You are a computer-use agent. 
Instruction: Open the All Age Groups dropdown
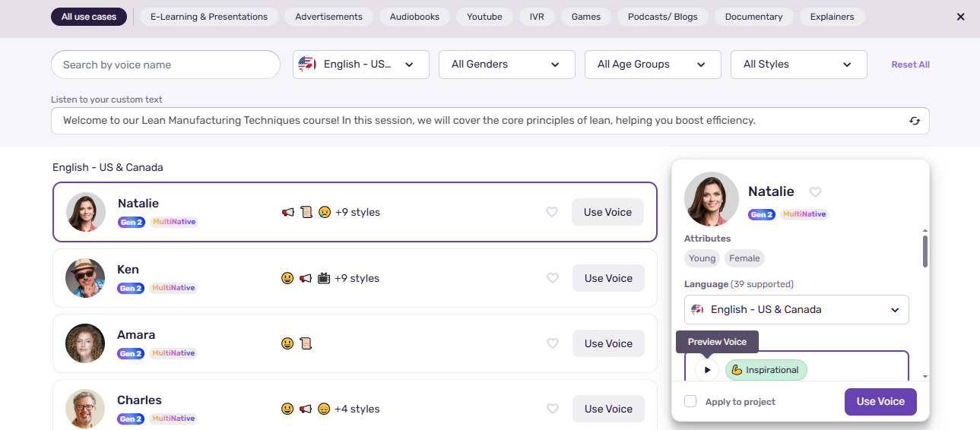pyautogui.click(x=652, y=65)
